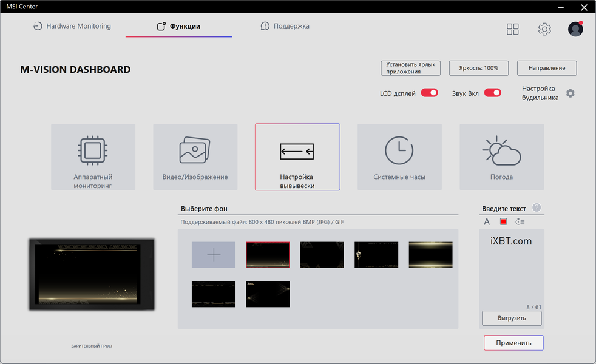The width and height of the screenshot is (596, 364).
Task: Click the Выгрузить button
Action: click(512, 318)
